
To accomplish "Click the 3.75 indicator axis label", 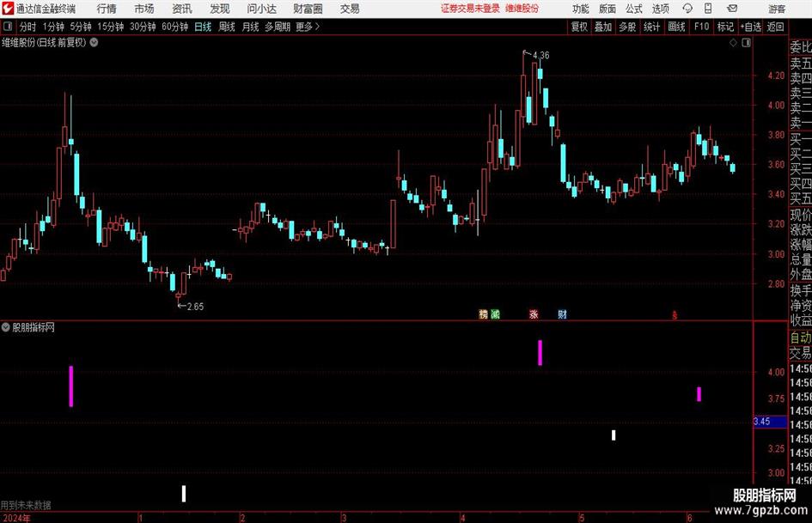I will coord(776,398).
